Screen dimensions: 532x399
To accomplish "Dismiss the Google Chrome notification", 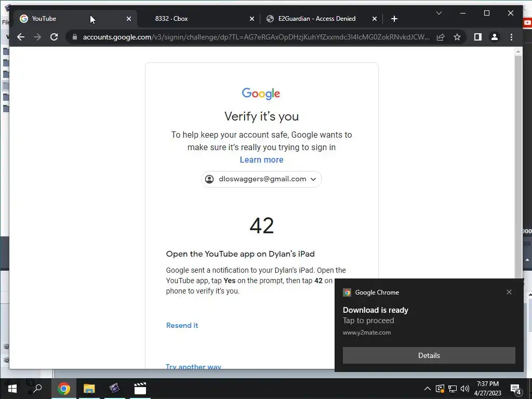I will click(x=509, y=292).
